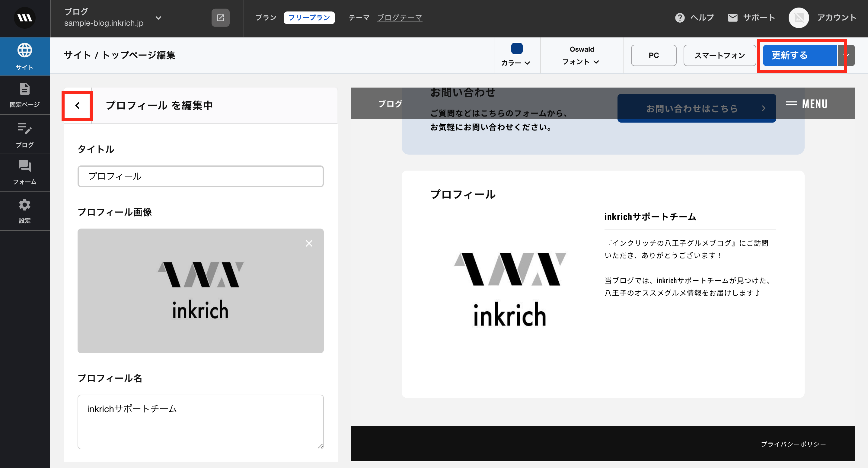Click お問い合わせはこちら preview button
The height and width of the screenshot is (468, 868).
[x=697, y=108]
